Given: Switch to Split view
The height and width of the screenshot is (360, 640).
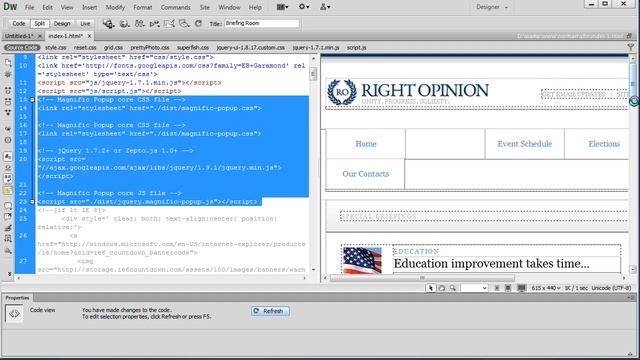Looking at the screenshot, I should 40,24.
